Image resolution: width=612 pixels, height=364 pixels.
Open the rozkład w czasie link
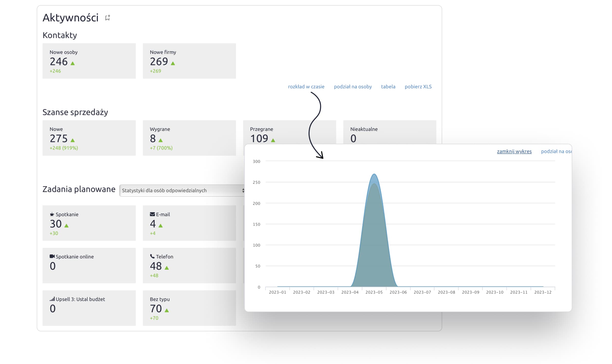pyautogui.click(x=306, y=87)
